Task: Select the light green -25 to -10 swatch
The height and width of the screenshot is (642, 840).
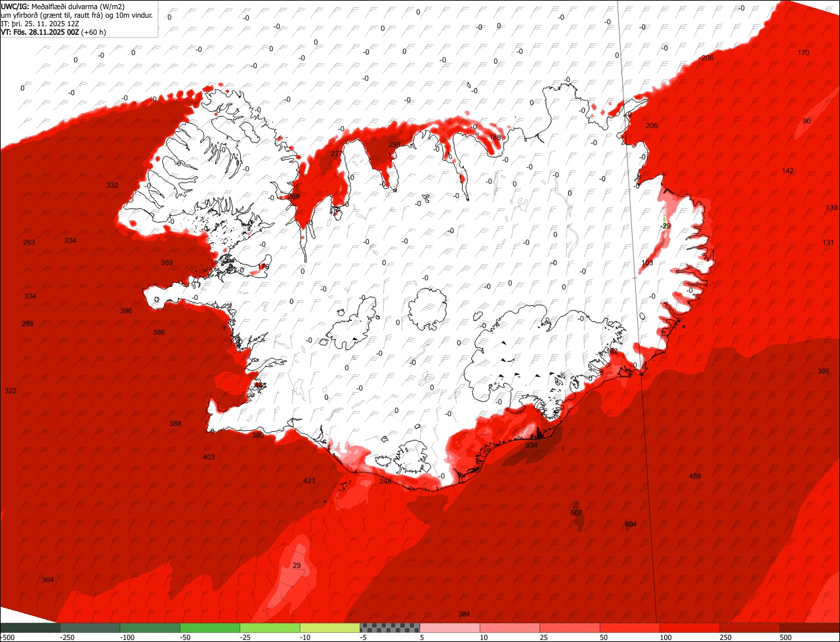Action: [270, 628]
